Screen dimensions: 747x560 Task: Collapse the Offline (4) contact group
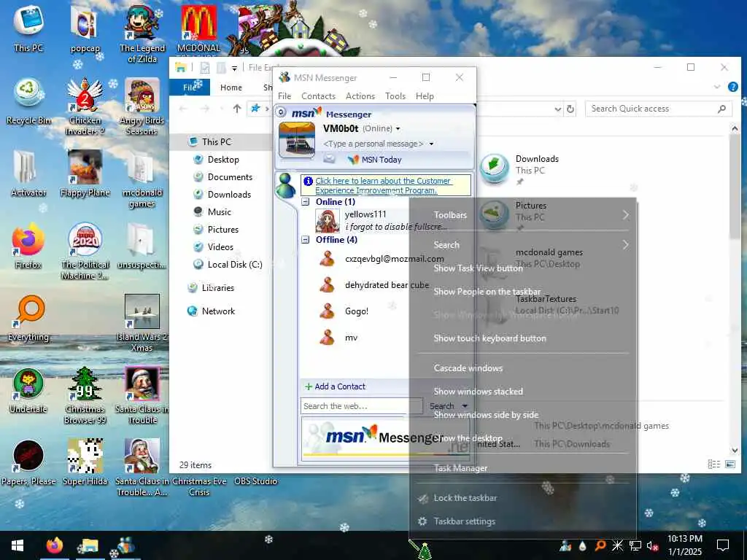point(306,239)
